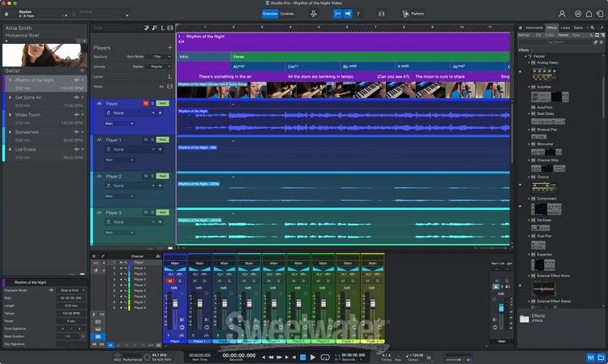Open the browser folder icon at bottom right
This screenshot has height=364, width=608.
(601, 357)
